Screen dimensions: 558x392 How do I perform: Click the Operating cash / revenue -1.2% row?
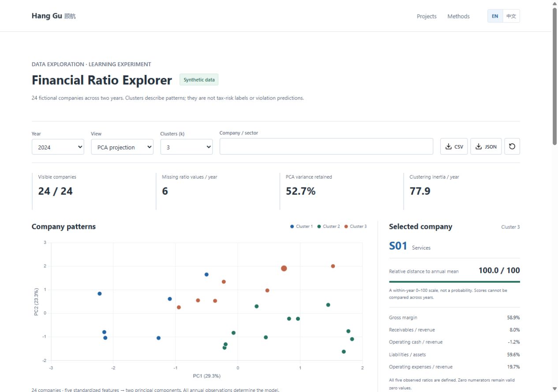[x=454, y=342]
